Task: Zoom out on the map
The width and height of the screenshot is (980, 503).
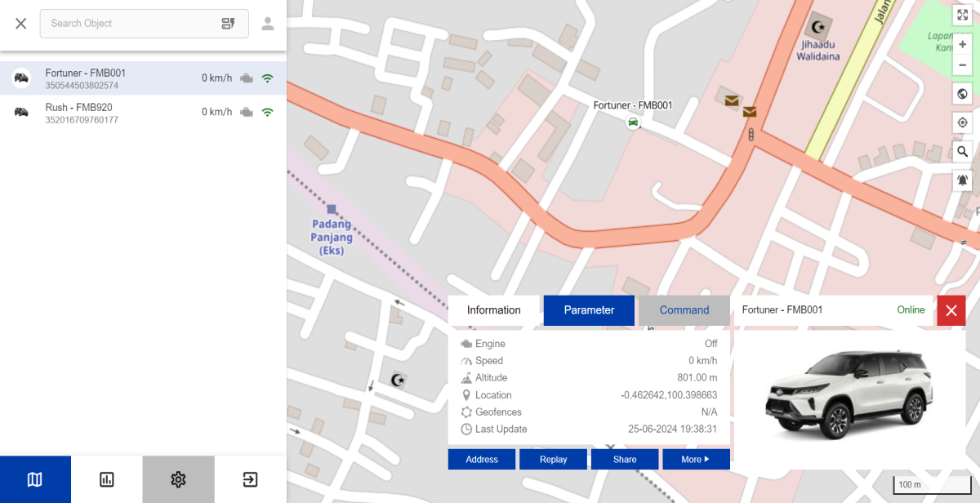Action: (963, 65)
